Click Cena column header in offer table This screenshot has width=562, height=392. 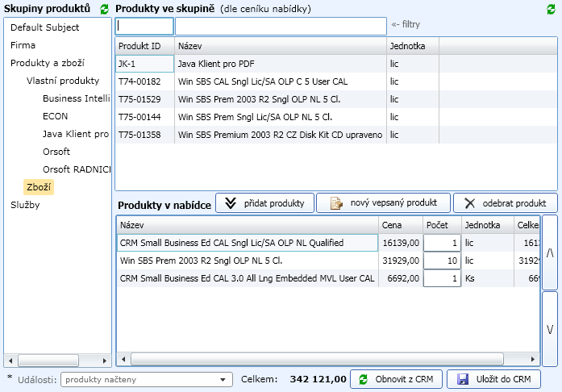coord(401,225)
